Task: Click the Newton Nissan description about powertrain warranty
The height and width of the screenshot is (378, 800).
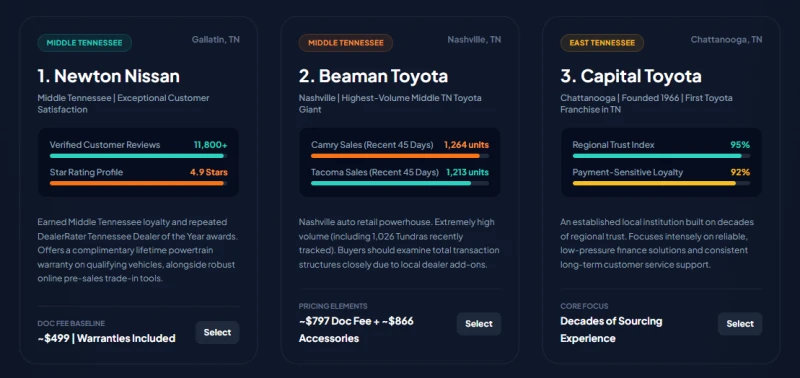Action: [138, 250]
